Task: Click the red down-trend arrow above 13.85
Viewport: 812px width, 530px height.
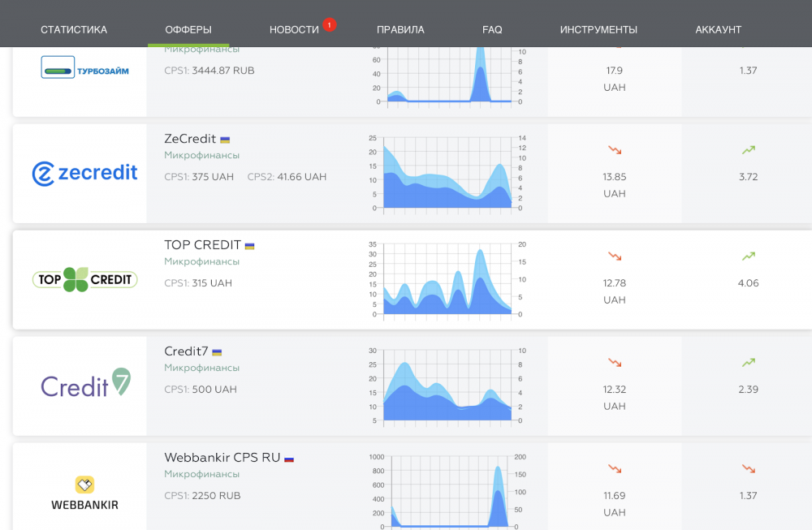Action: coord(615,150)
